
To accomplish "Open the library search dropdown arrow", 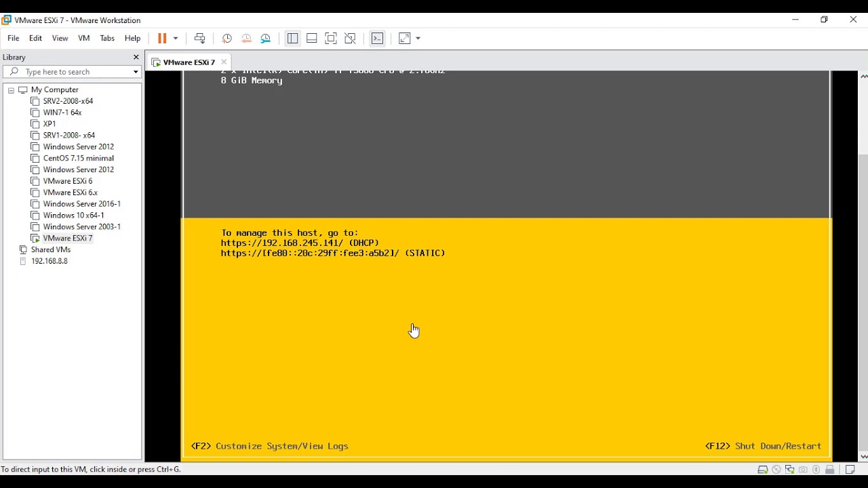I will tap(136, 72).
